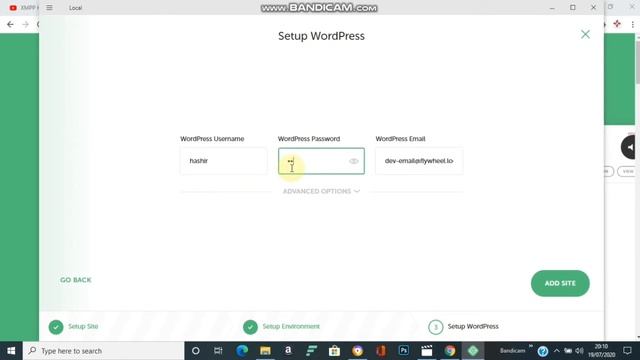640x360 pixels.
Task: Click the Bandicam taskbar toolbar label
Action: point(513,351)
